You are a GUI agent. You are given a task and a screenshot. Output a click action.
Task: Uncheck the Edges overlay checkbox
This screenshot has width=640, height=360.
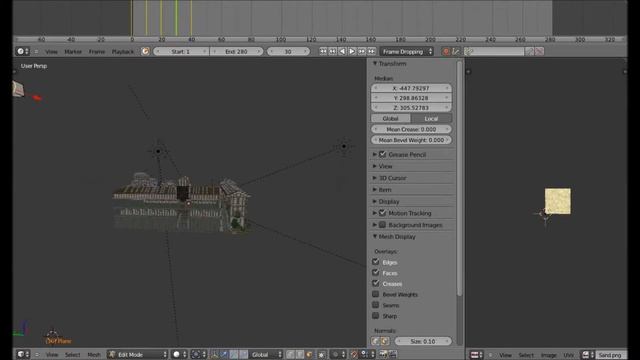point(376,262)
